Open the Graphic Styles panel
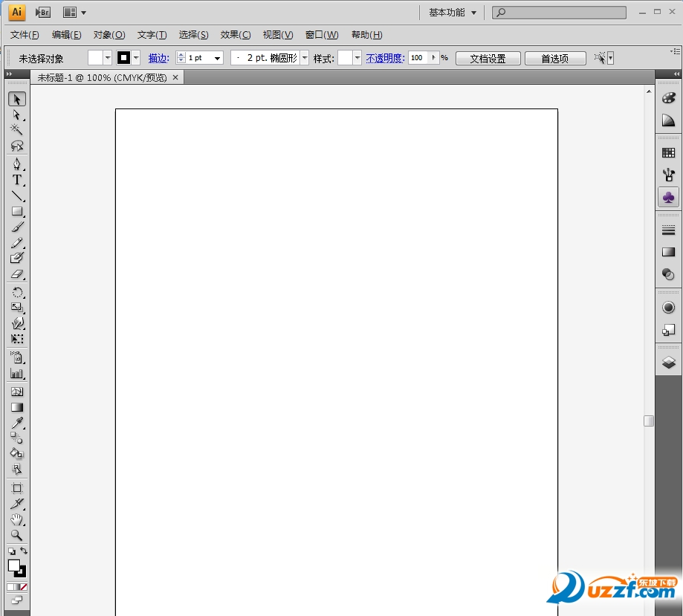The height and width of the screenshot is (616, 683). 668,330
